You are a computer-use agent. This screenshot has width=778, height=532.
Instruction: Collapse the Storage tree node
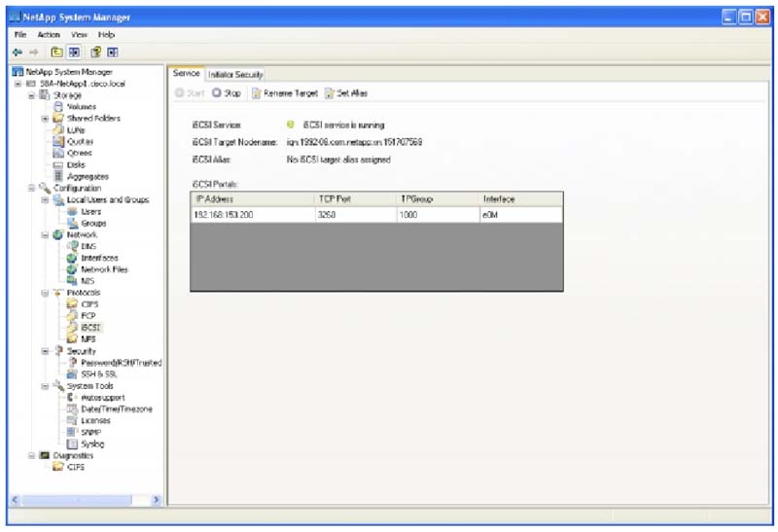31,95
